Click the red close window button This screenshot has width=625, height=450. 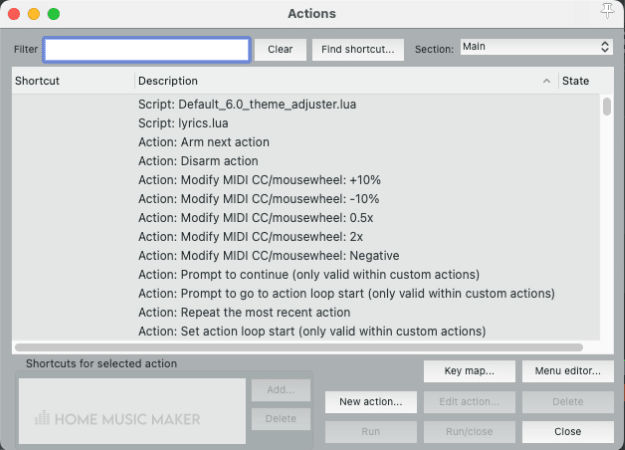14,14
